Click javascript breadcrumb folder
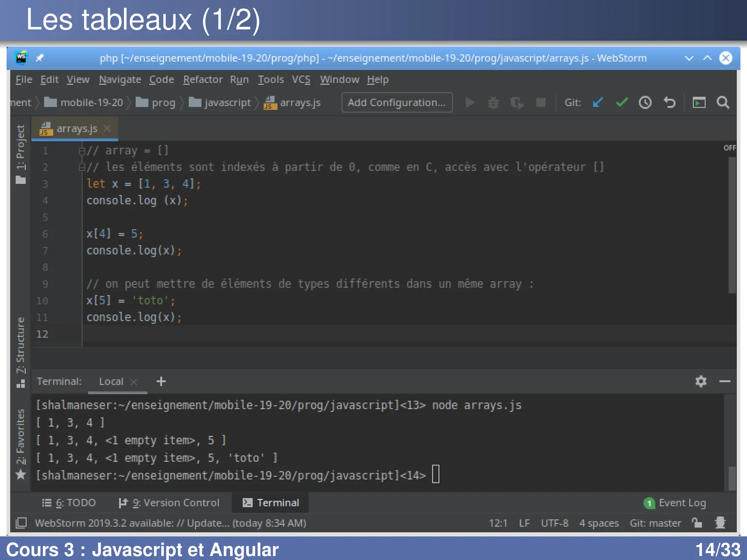This screenshot has height=560, width=747. point(220,103)
